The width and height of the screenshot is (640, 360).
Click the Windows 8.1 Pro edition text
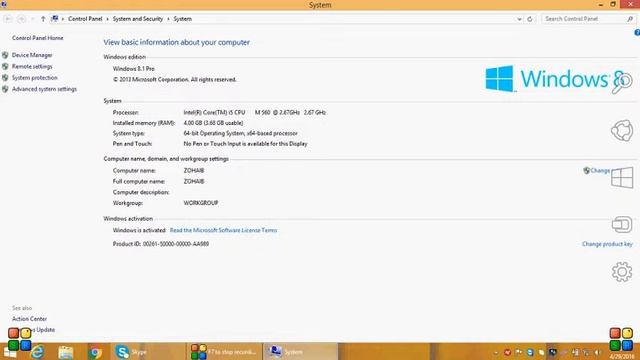click(133, 69)
